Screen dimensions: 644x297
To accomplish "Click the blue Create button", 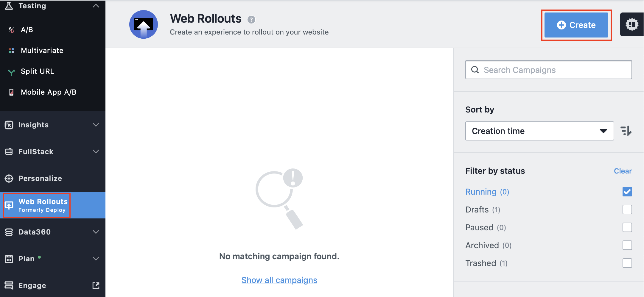I will click(576, 25).
